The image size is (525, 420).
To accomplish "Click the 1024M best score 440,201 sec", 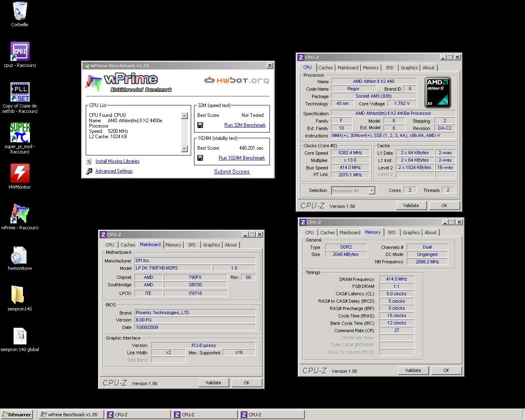I will tap(251, 148).
